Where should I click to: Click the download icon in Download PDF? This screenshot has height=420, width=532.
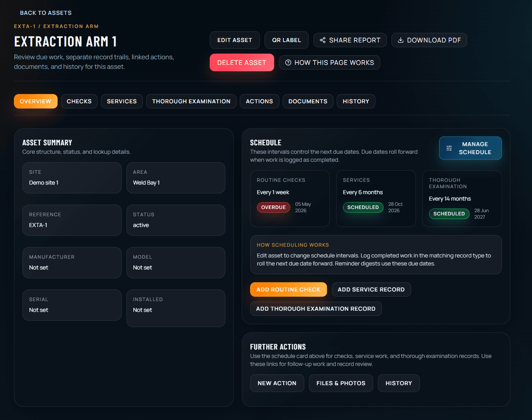[400, 40]
